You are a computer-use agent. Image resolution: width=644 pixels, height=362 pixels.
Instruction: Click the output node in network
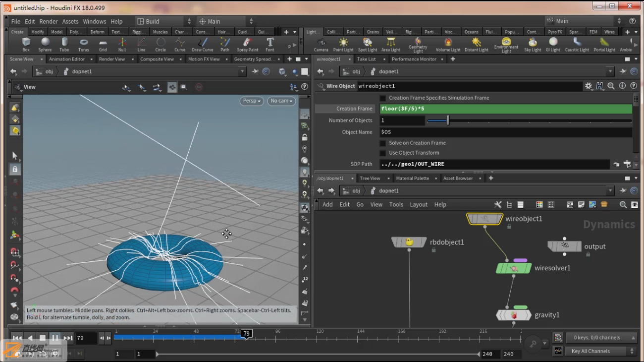[564, 246]
